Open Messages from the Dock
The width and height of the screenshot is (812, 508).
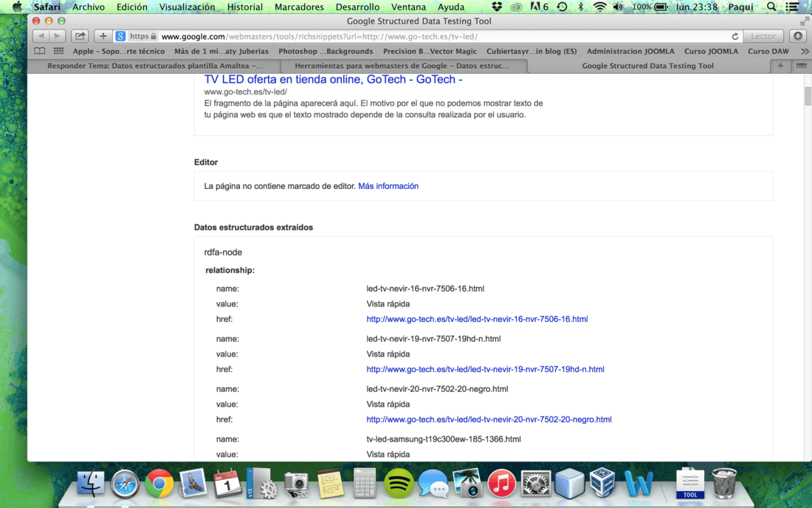pos(433,484)
